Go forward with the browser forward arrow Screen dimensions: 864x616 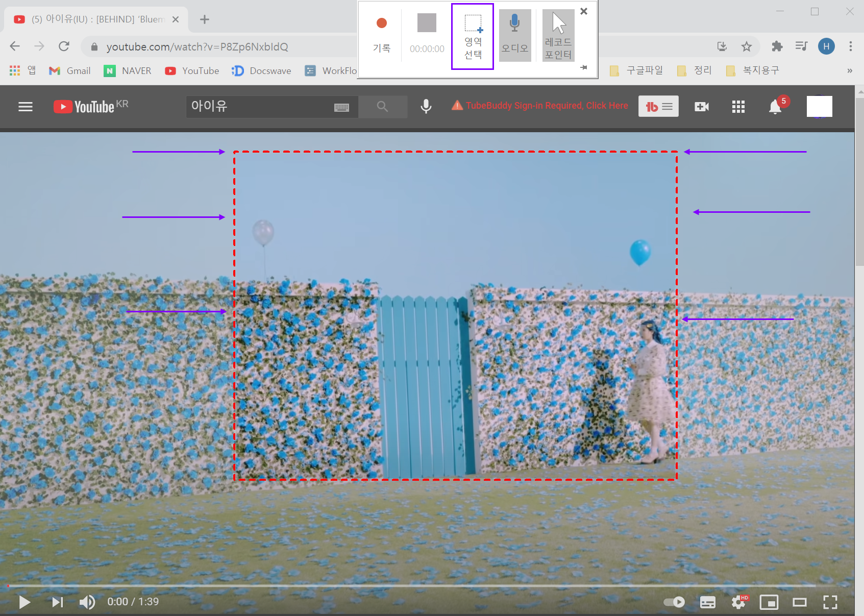point(39,46)
